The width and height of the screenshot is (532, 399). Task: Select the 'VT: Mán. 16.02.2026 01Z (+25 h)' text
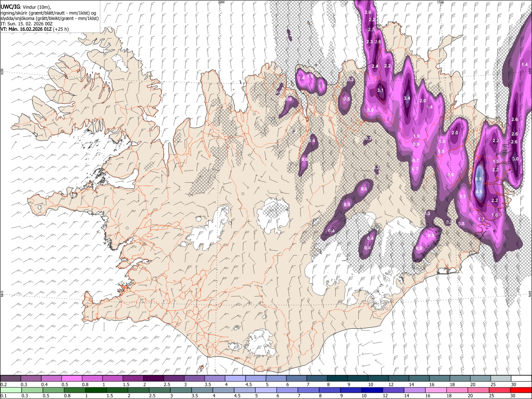coord(35,29)
